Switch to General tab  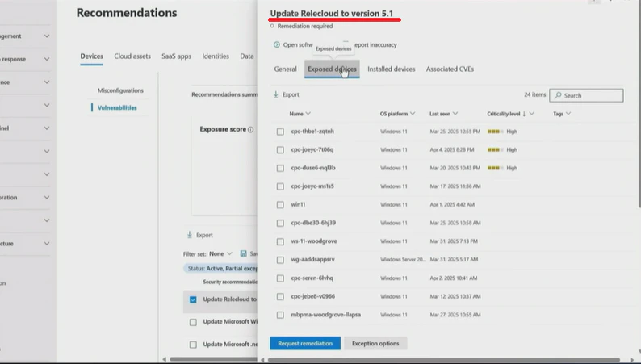pyautogui.click(x=285, y=69)
